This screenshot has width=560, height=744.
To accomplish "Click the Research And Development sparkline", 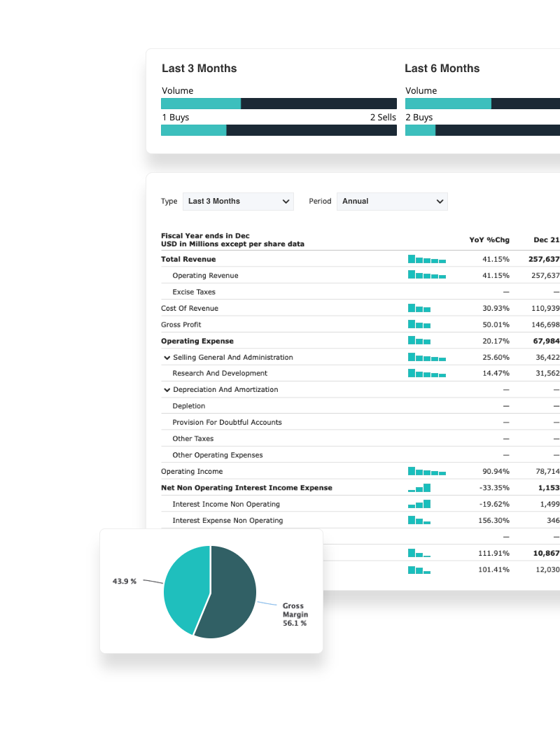I will pyautogui.click(x=426, y=374).
